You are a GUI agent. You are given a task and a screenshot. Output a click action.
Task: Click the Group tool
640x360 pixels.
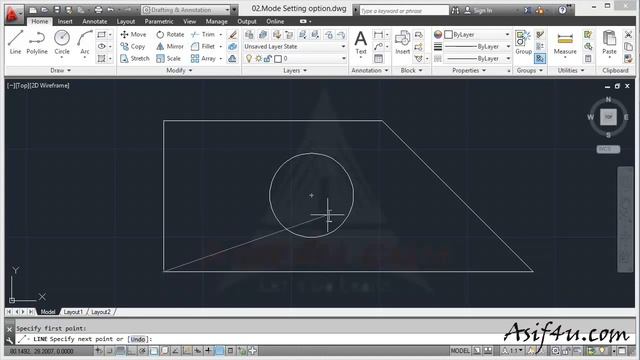click(x=523, y=42)
